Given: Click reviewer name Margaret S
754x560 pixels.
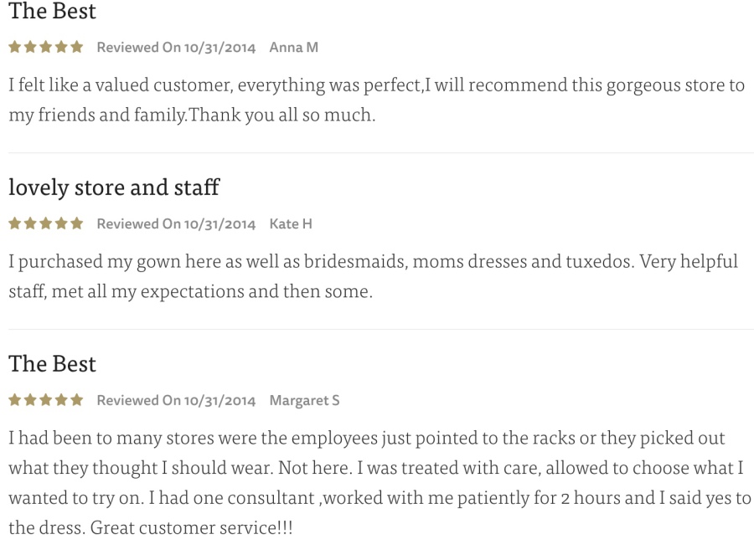Looking at the screenshot, I should click(304, 401).
